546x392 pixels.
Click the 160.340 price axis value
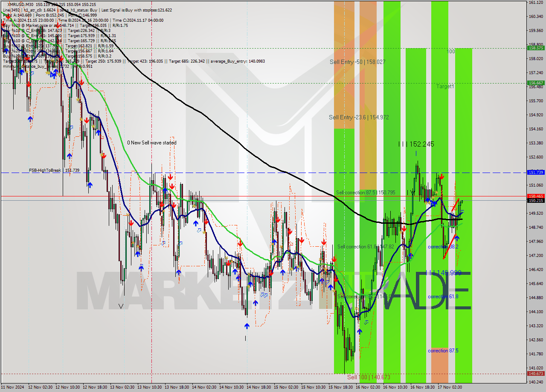point(535,17)
